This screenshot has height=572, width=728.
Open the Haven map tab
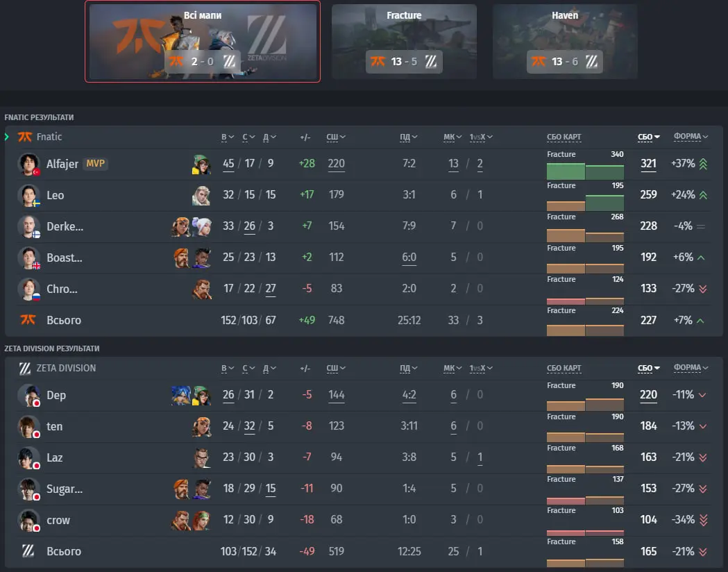[565, 42]
